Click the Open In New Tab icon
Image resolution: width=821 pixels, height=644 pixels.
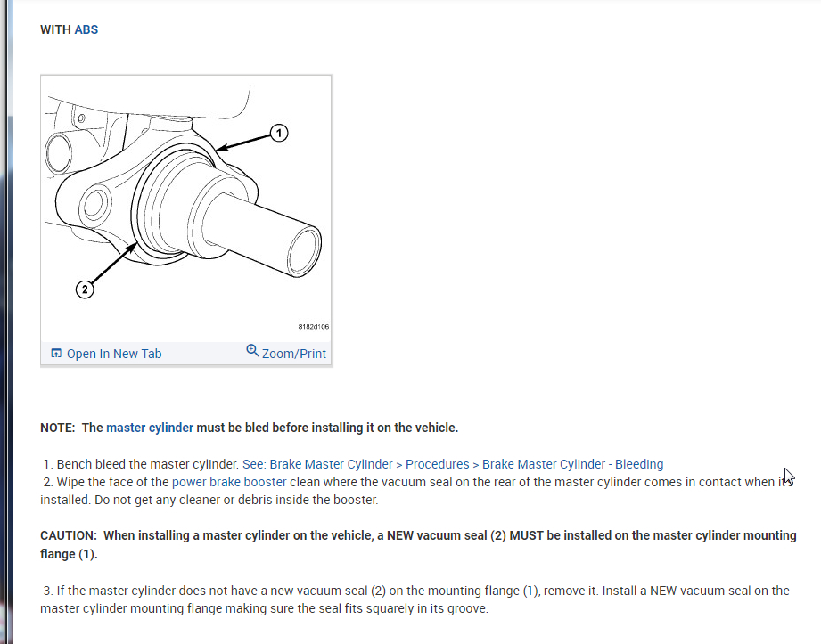[56, 353]
